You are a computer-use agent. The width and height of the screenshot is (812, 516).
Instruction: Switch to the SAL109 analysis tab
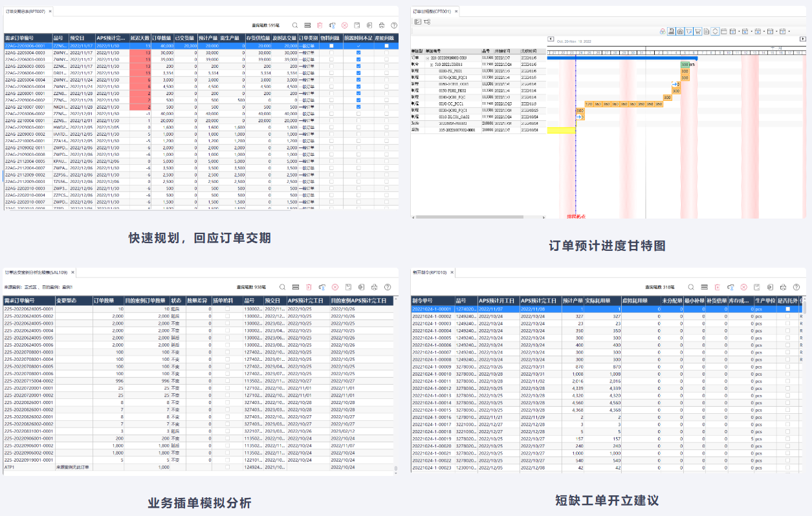point(36,272)
